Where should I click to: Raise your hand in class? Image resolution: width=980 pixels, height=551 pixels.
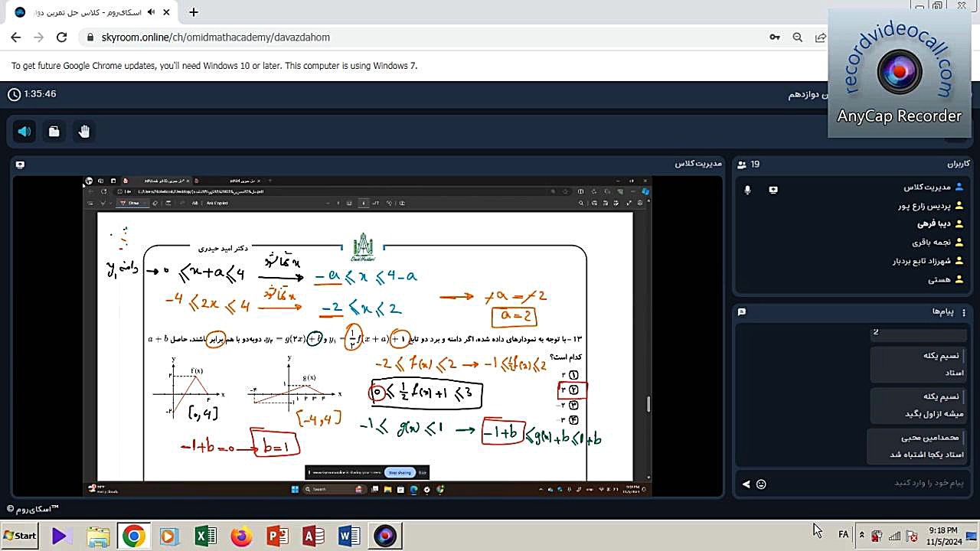click(83, 132)
